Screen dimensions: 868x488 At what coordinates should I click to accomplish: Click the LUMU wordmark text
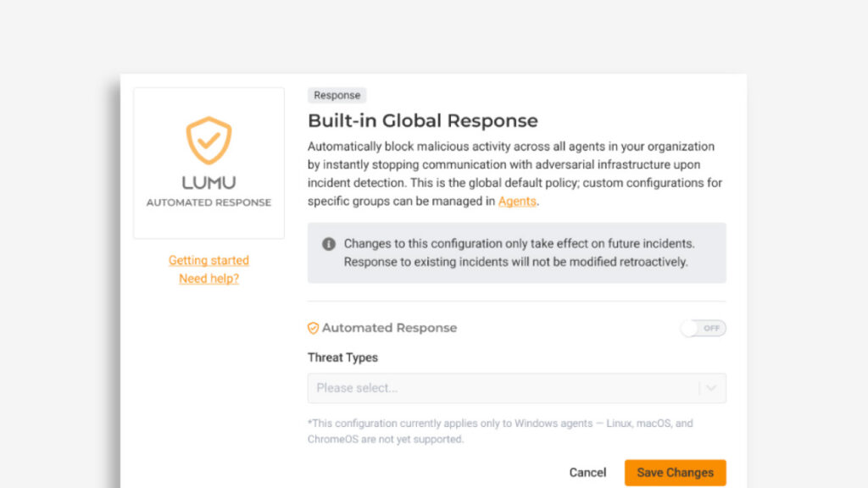point(209,182)
